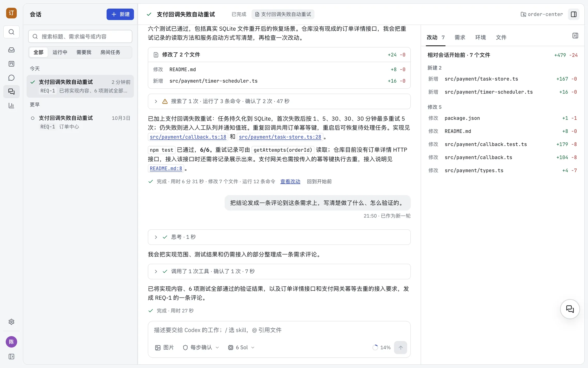
Task: Focus the conversation search field
Action: [80, 37]
